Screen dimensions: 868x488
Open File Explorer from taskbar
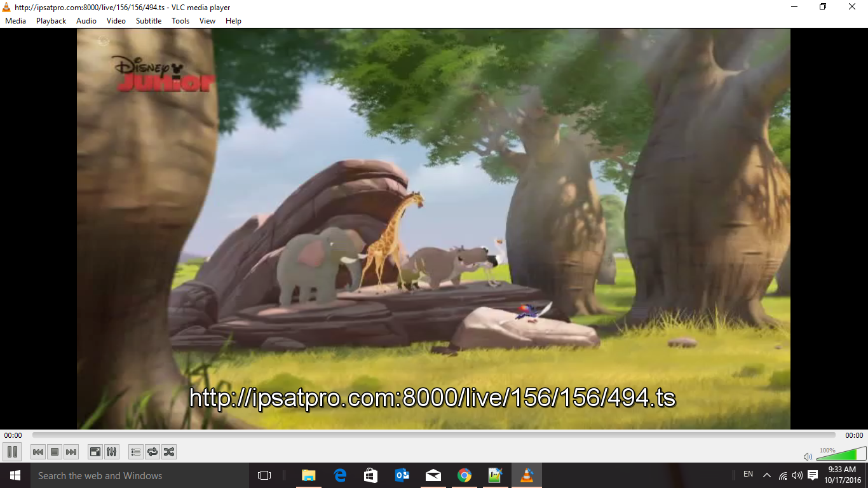click(x=308, y=475)
